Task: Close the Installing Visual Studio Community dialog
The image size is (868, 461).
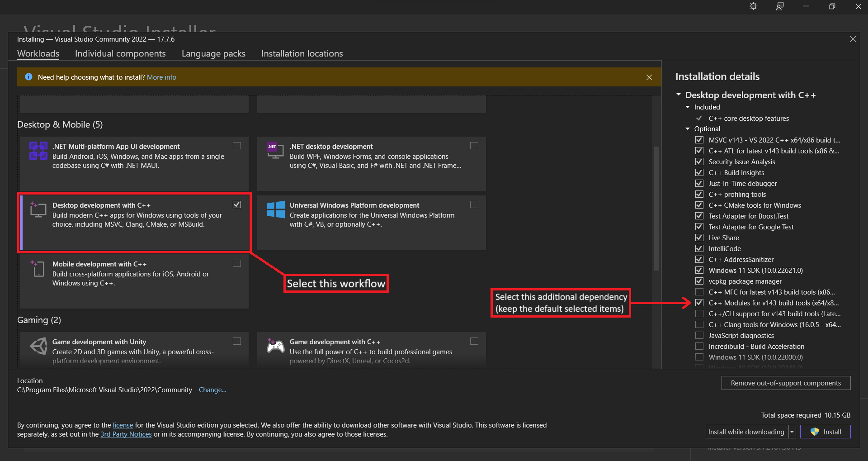Action: (853, 39)
